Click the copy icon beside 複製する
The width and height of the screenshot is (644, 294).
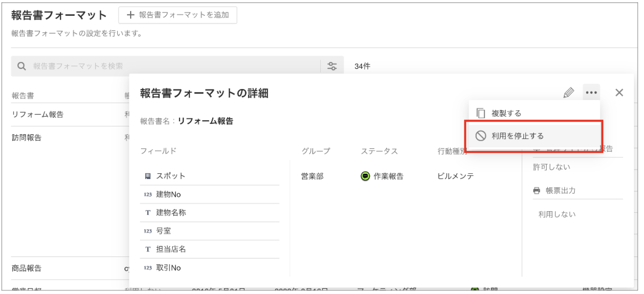[x=481, y=113]
